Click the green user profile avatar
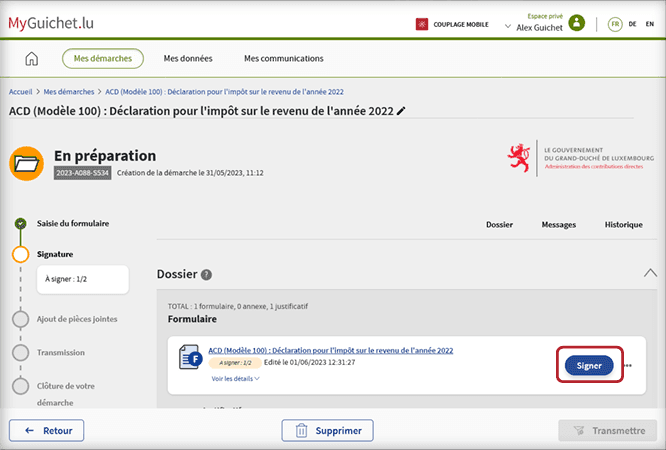 tap(575, 24)
